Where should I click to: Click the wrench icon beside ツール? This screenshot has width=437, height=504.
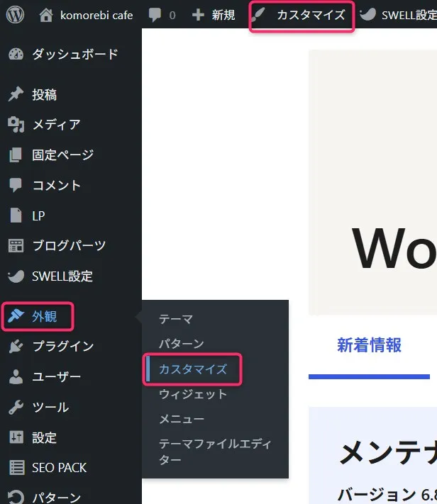[16, 407]
